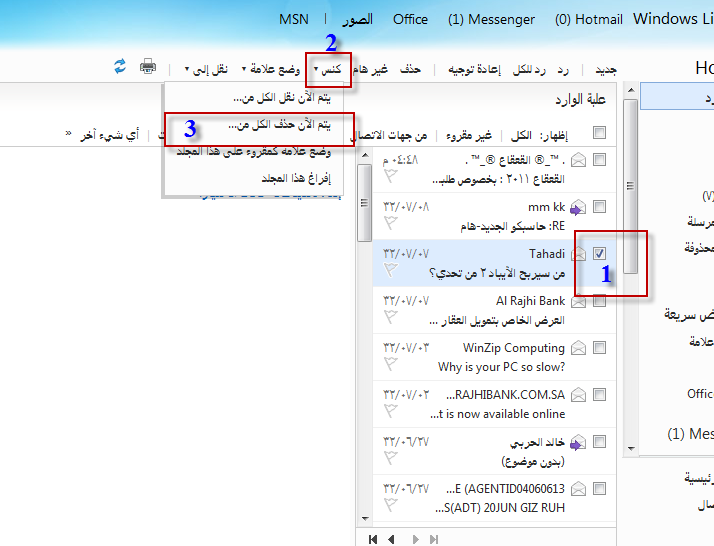
Task: Click folder pane scrollbar up arrow
Action: pos(631,90)
